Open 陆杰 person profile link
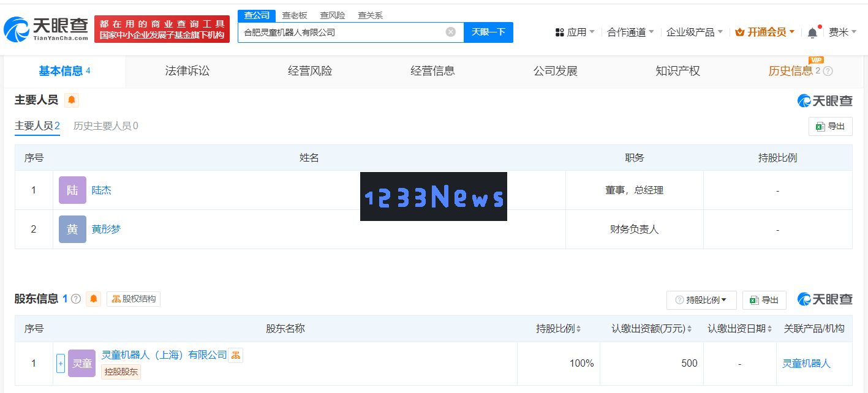This screenshot has height=393, width=868. coord(102,190)
